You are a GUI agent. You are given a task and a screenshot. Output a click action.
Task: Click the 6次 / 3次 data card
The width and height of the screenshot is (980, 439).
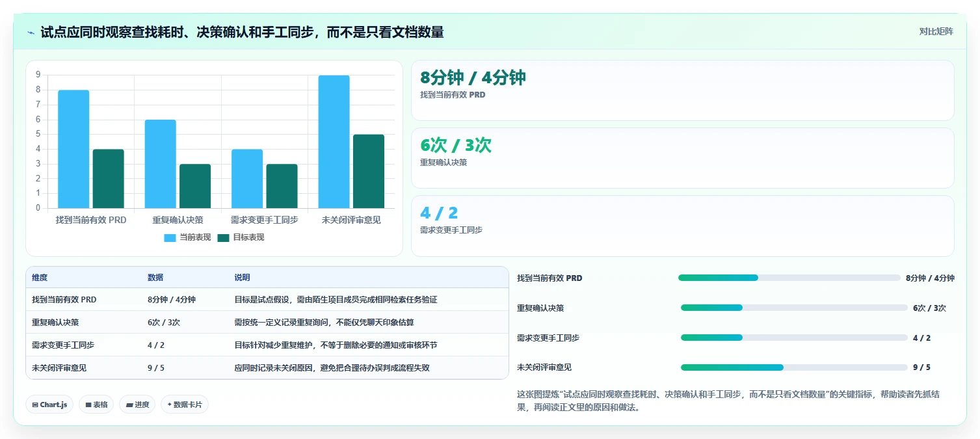pos(683,158)
